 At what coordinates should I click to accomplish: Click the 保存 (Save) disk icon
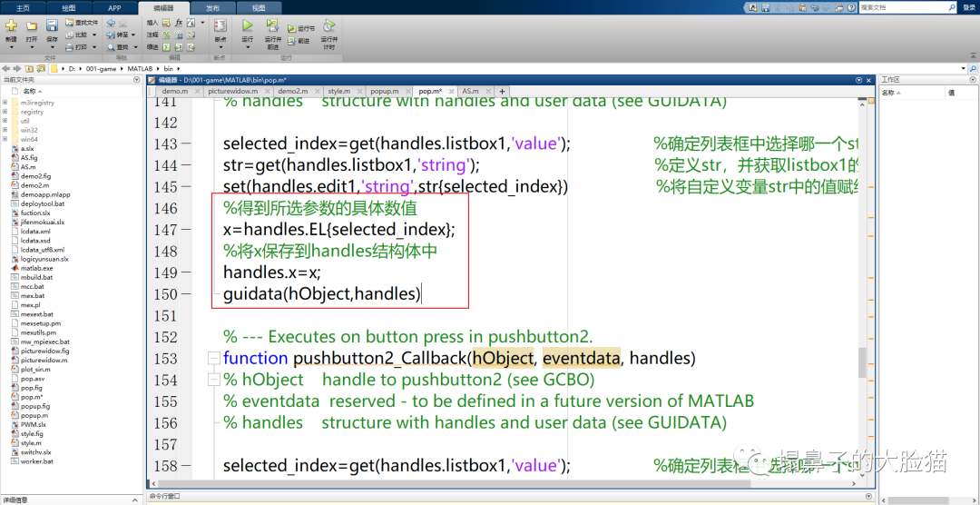pyautogui.click(x=52, y=25)
